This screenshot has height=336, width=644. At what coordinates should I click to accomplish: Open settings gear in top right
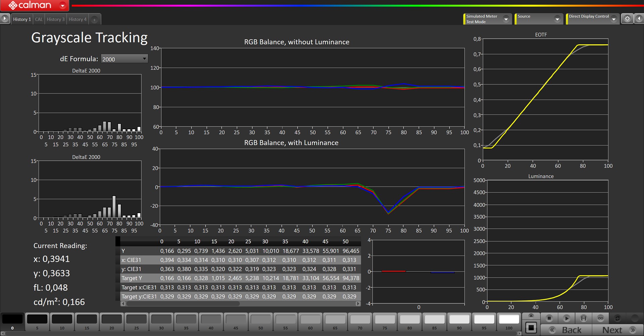point(627,19)
